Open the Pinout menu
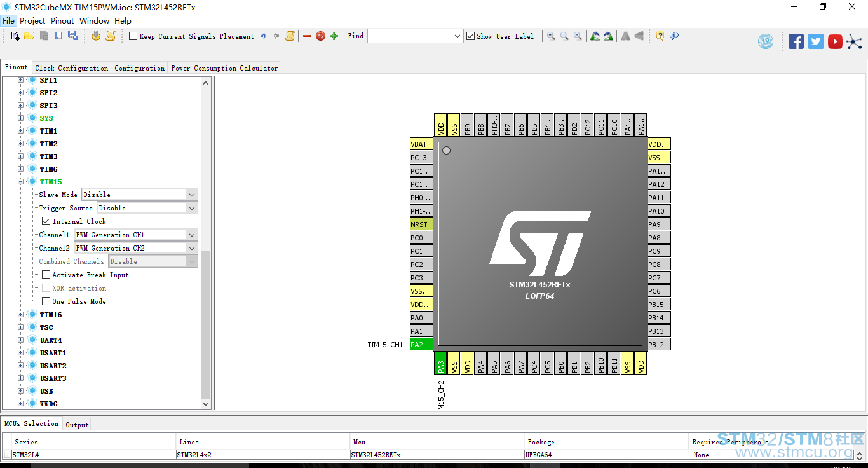 pyautogui.click(x=62, y=21)
